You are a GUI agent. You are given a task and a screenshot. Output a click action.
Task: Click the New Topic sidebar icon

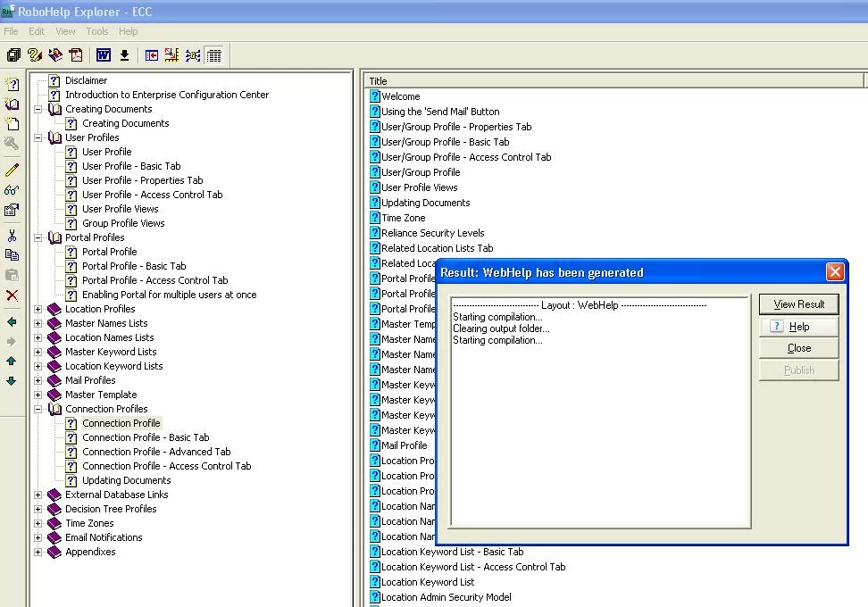point(12,84)
